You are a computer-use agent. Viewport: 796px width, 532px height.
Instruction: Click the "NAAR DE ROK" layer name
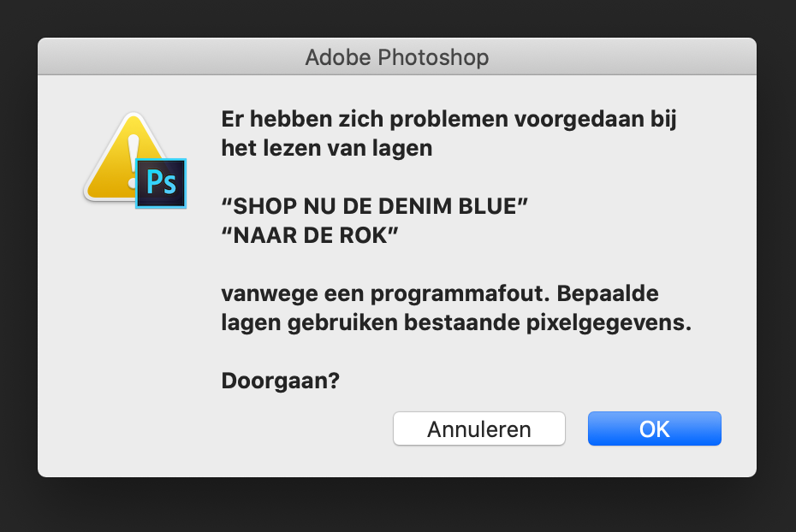310,235
